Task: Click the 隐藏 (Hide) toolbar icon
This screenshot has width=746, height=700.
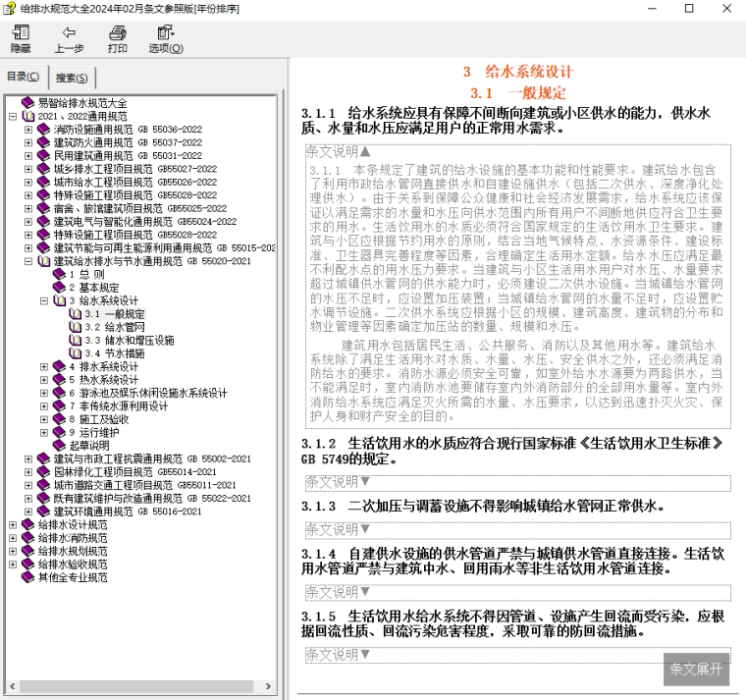Action: [x=21, y=39]
